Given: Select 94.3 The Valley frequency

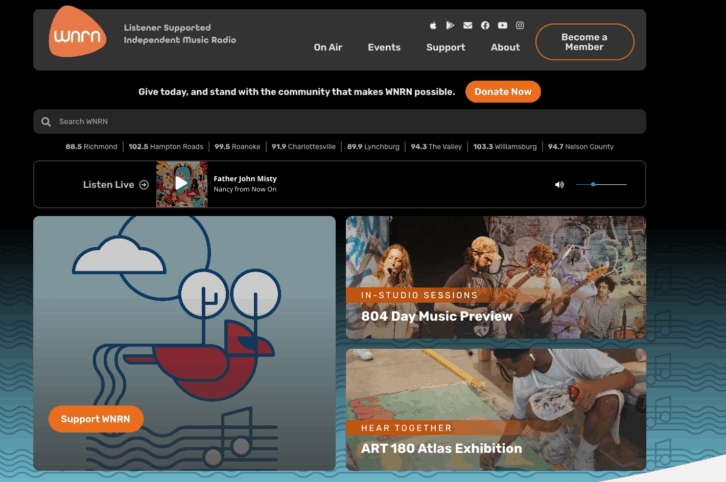Looking at the screenshot, I should pos(436,147).
